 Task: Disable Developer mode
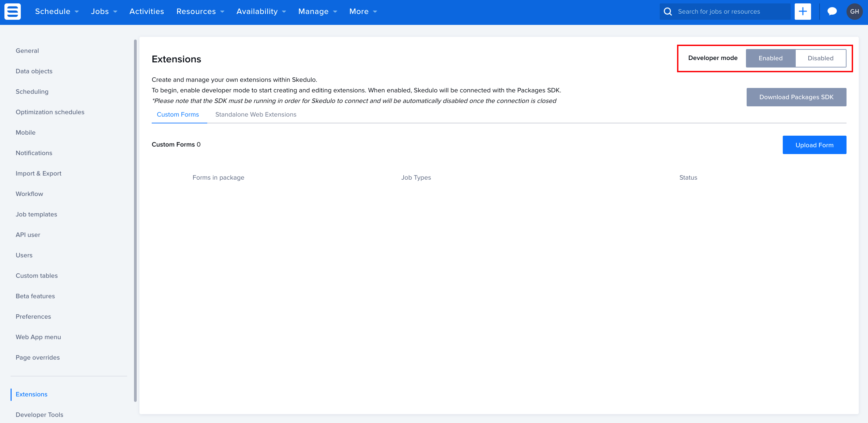(821, 58)
